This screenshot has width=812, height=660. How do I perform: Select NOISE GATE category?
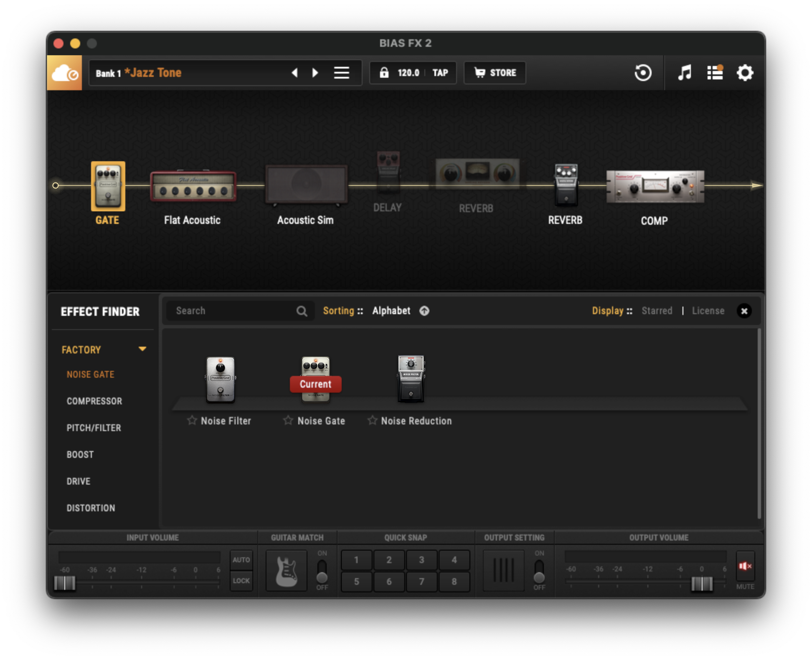click(91, 374)
